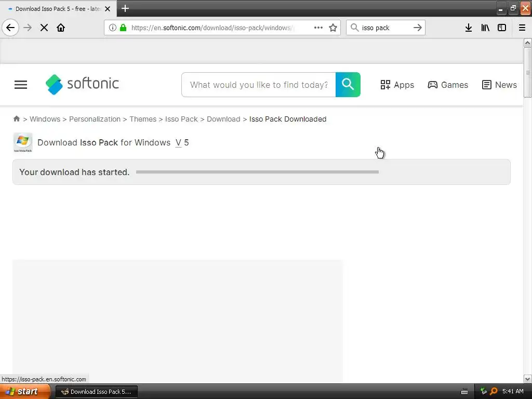Open the Downloads panel arrow
This screenshot has height=399, width=532.
coord(469,28)
